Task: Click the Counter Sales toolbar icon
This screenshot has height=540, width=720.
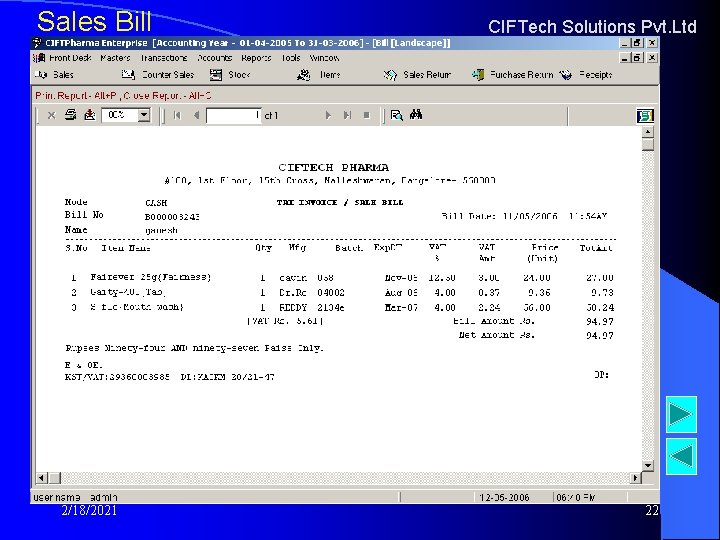Action: (x=128, y=74)
